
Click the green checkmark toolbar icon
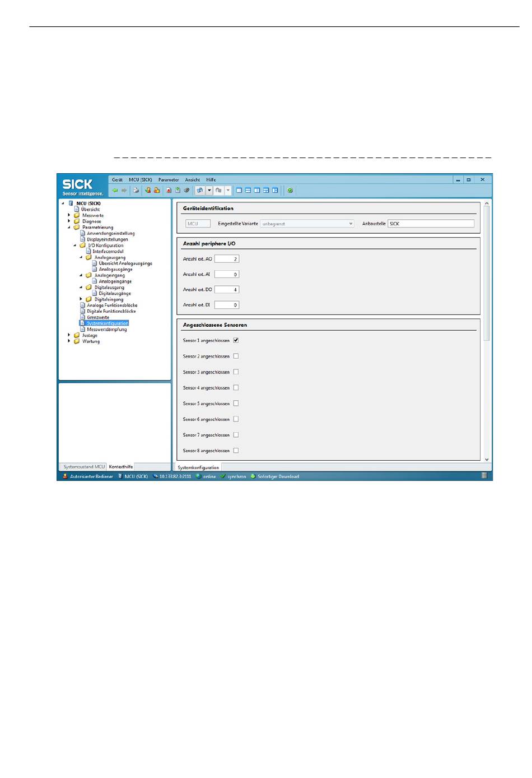point(290,191)
